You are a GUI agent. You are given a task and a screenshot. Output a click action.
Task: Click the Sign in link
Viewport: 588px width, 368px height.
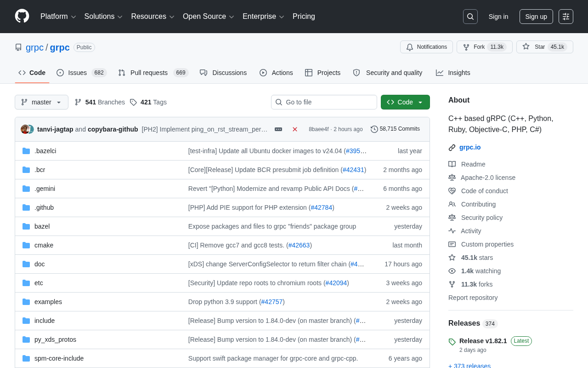pos(498,17)
